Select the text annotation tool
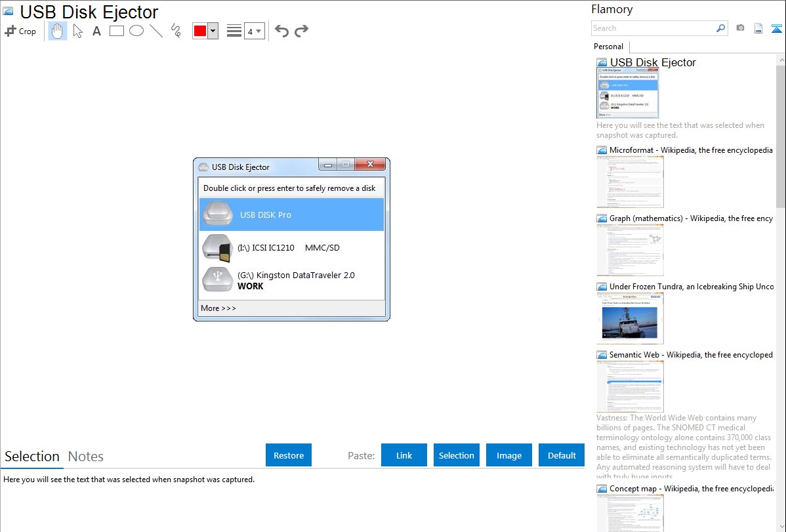 pos(96,31)
